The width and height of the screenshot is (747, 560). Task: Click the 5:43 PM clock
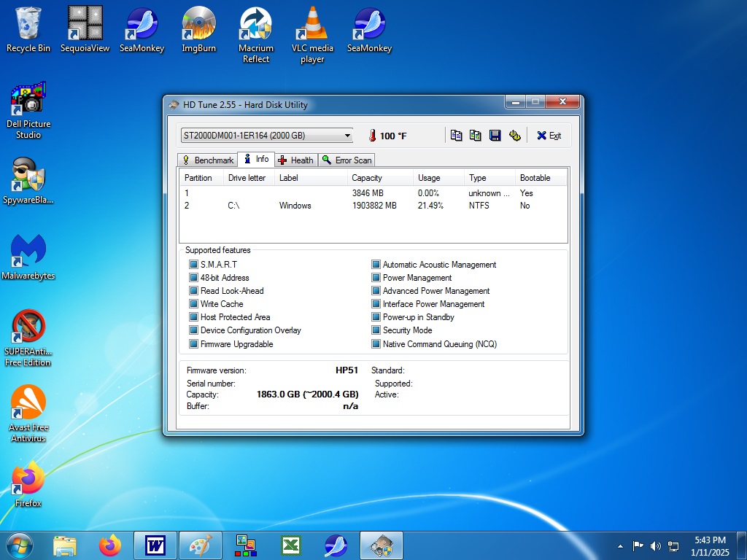(710, 540)
